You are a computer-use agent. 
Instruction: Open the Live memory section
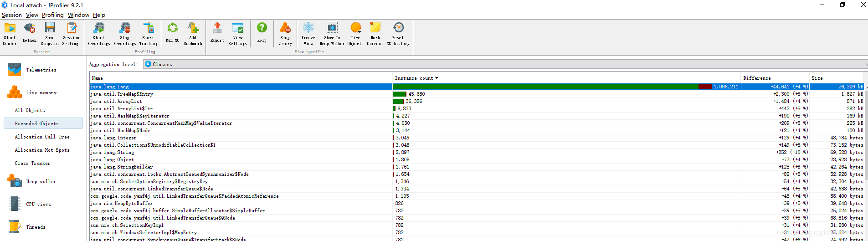tap(41, 92)
